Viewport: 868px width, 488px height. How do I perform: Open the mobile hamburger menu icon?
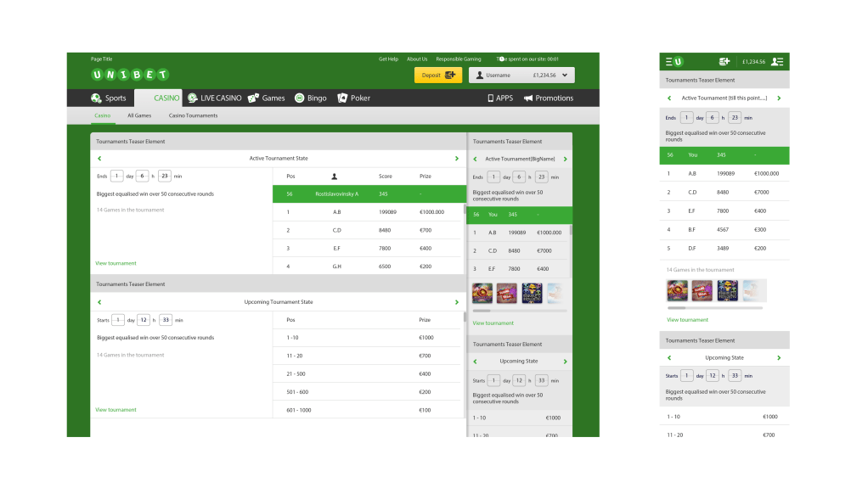(669, 62)
